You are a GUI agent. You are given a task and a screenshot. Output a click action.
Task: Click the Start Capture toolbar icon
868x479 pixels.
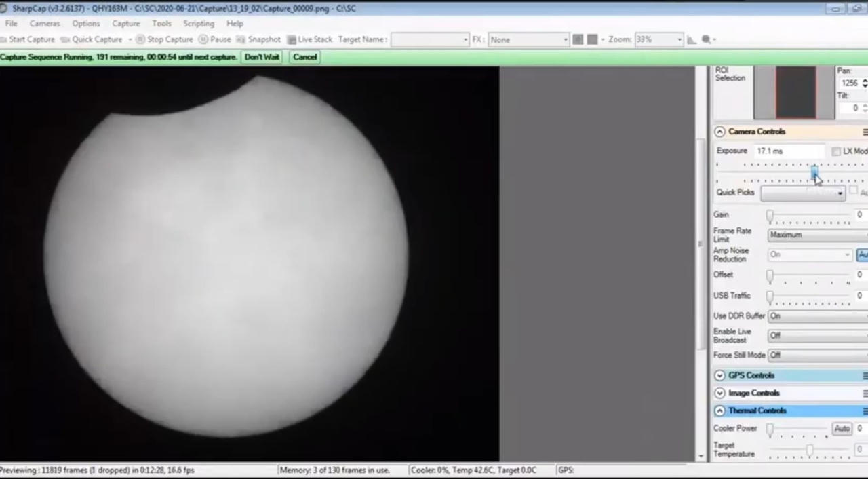click(x=5, y=39)
